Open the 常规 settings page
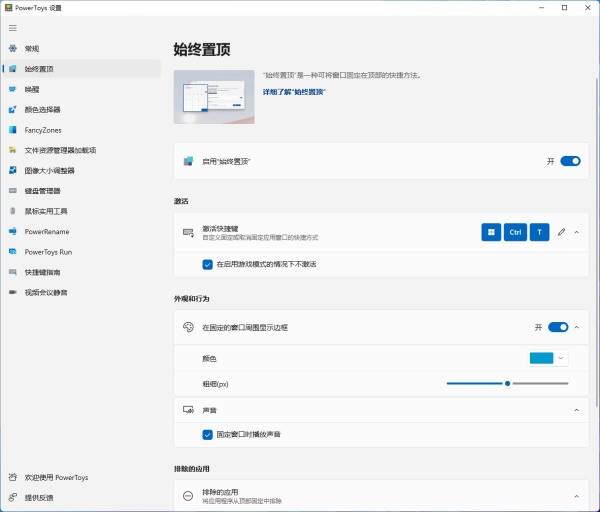Screen dimensions: 600x512 (x=81, y=48)
